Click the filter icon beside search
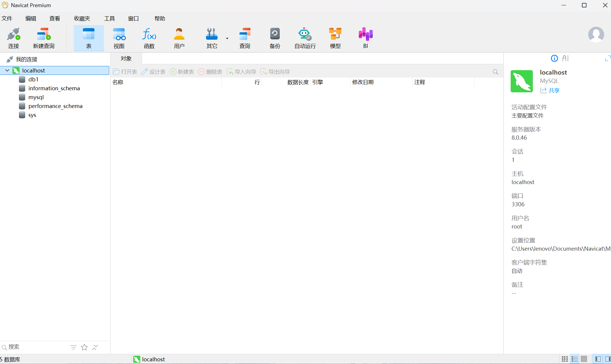This screenshot has width=611, height=364. coord(73,347)
